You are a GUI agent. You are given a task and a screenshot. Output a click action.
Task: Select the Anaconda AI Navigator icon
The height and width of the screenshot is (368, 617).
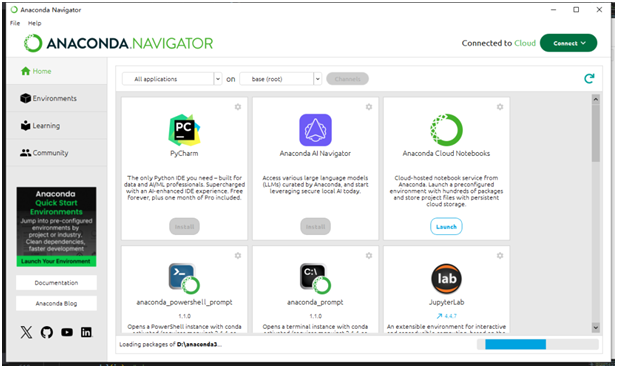click(315, 130)
